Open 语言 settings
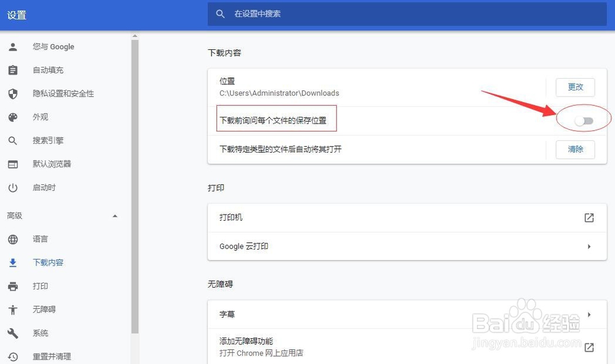 [x=40, y=239]
